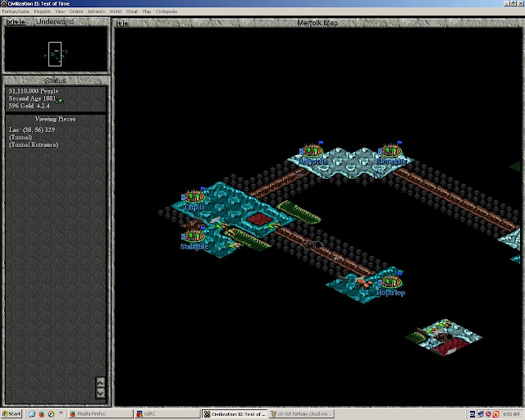
Task: Open the Windows Start menu
Action: [x=11, y=414]
